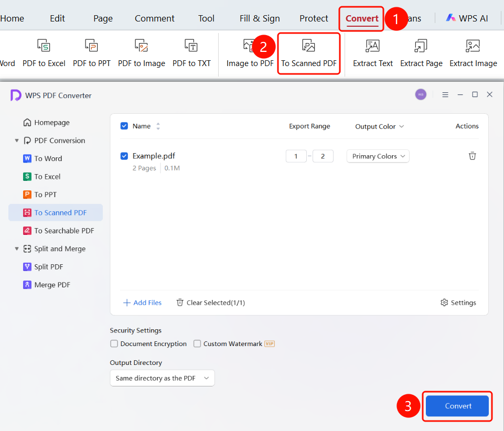Click the PDF to Excel icon
The height and width of the screenshot is (431, 504).
(44, 46)
